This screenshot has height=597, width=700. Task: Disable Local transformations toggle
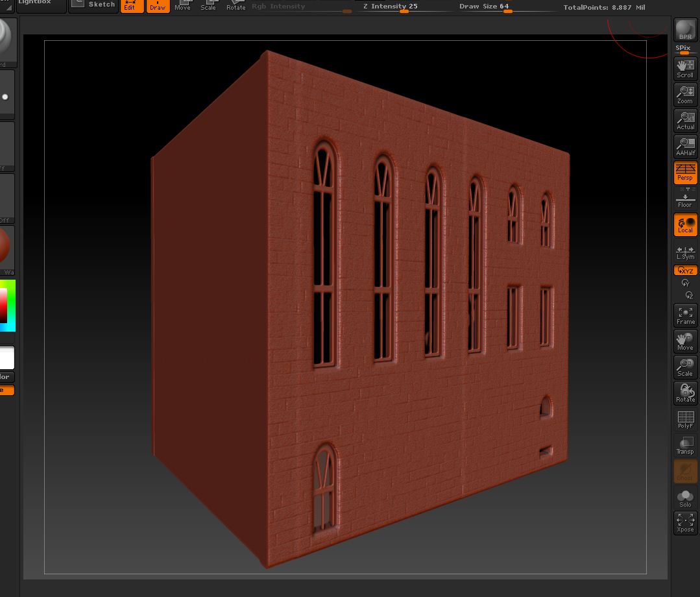(685, 225)
